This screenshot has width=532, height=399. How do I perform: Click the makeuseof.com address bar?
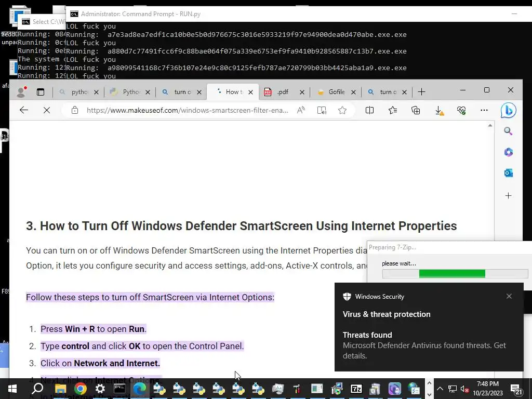(187, 110)
